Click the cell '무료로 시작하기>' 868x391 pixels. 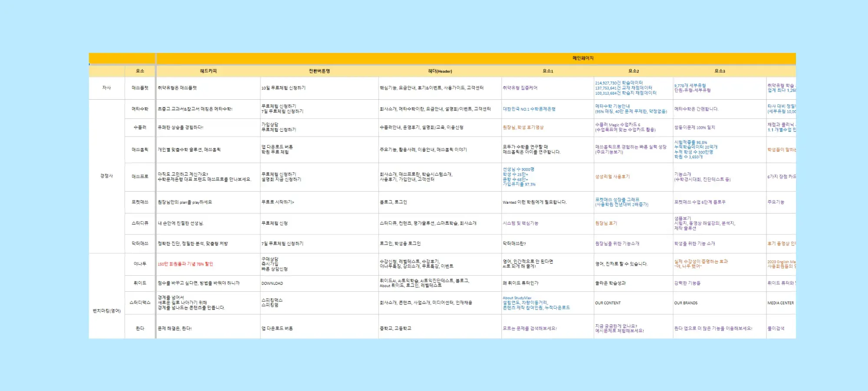(x=319, y=202)
